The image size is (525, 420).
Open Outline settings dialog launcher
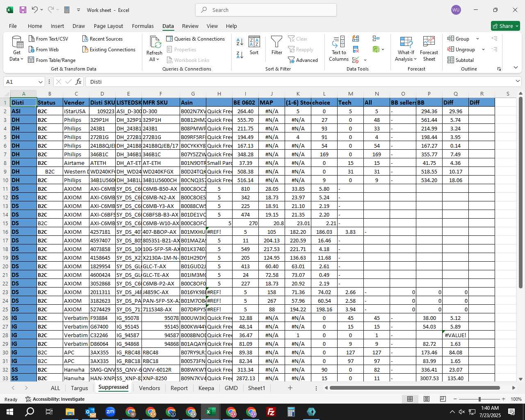click(x=499, y=69)
